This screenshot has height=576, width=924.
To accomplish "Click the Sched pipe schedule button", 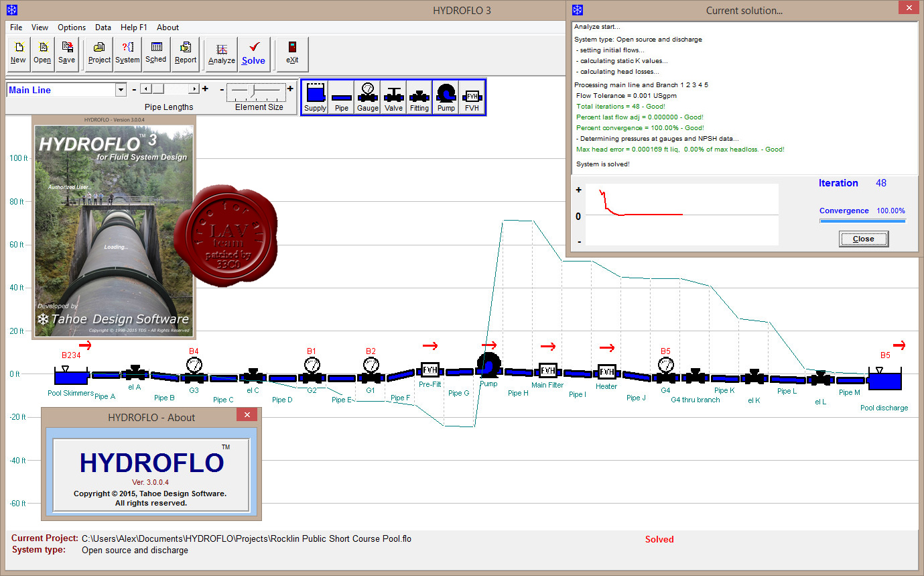I will (x=156, y=53).
